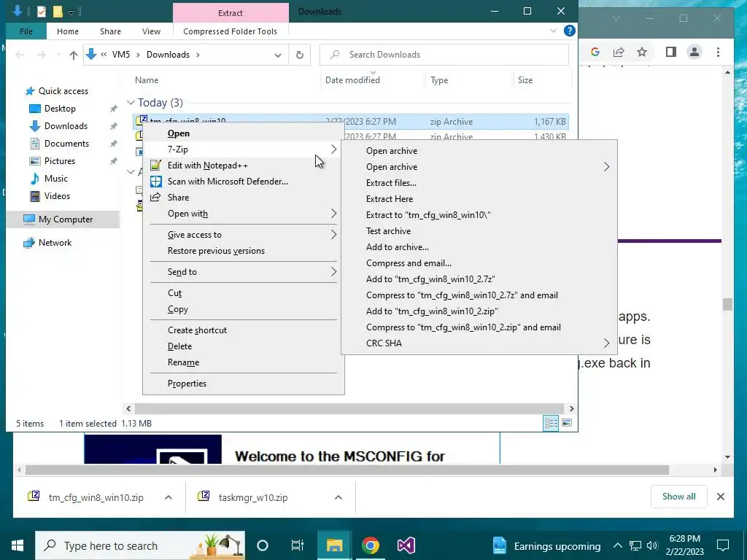747x560 pixels.
Task: Open Windows Start button
Action: tap(18, 545)
